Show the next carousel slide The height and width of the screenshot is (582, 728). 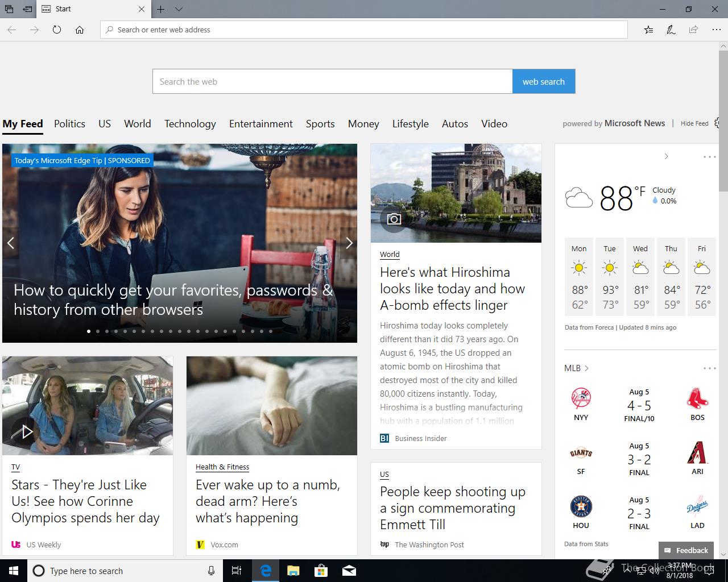(349, 243)
